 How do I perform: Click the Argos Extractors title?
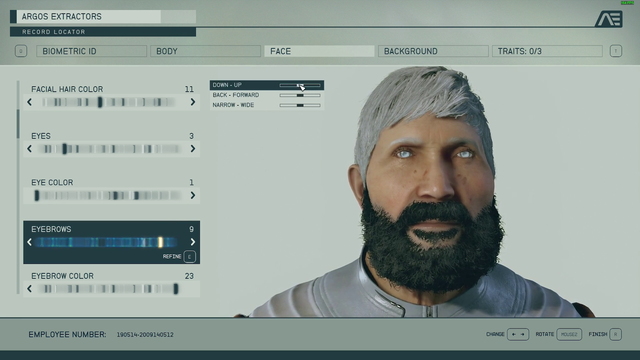coord(62,16)
